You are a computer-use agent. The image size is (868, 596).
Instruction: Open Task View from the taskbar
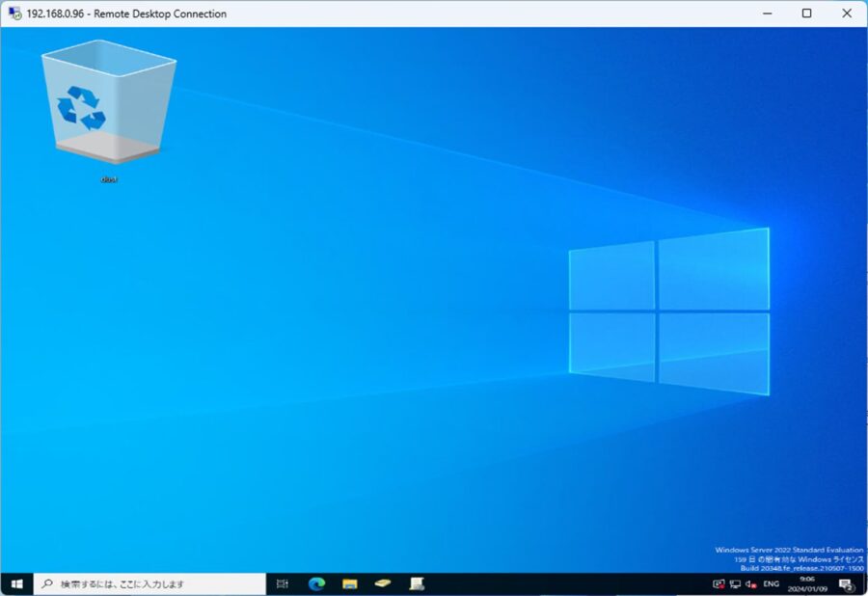pyautogui.click(x=283, y=583)
